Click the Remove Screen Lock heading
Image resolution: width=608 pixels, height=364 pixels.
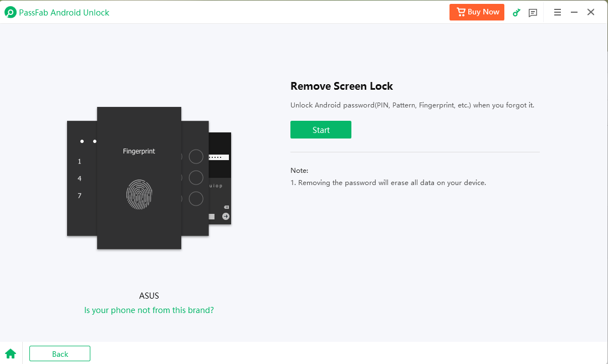pyautogui.click(x=341, y=86)
